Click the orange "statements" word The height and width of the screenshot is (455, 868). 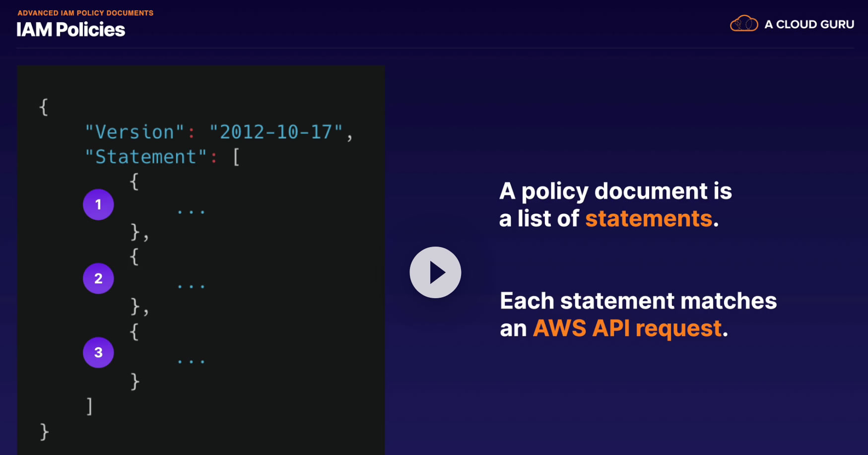tap(649, 219)
